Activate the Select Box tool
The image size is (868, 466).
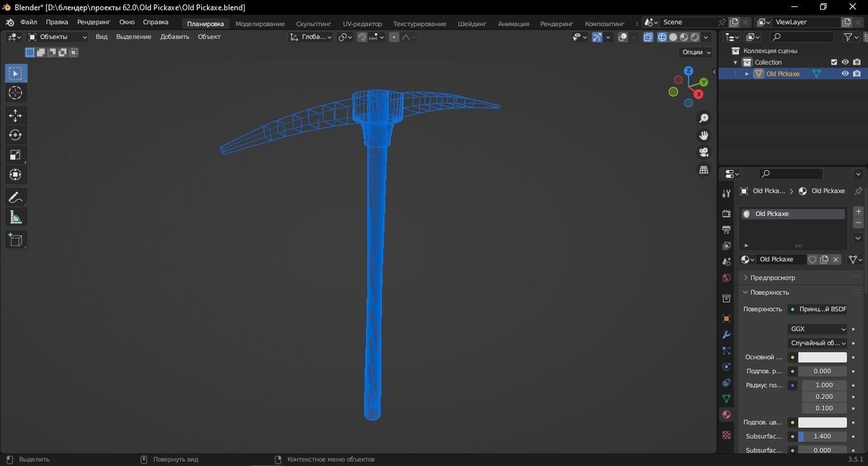[15, 74]
